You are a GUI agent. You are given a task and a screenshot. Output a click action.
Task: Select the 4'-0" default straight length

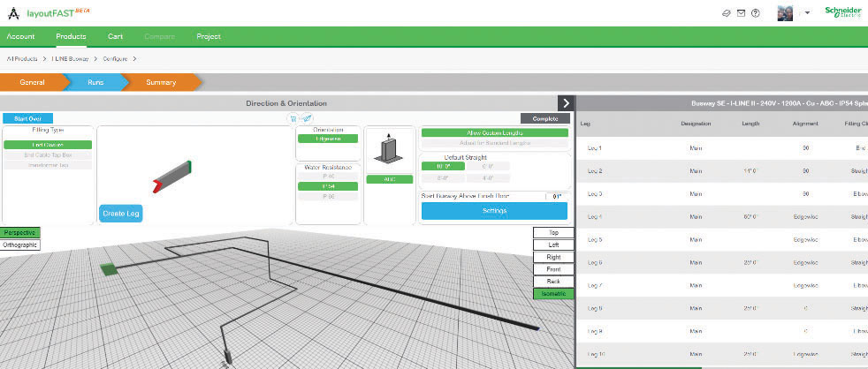coord(488,178)
